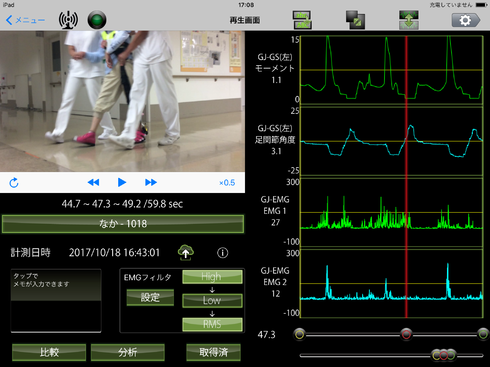Open settings with the gear icon
Viewport: 490px width, 367px height.
[466, 20]
